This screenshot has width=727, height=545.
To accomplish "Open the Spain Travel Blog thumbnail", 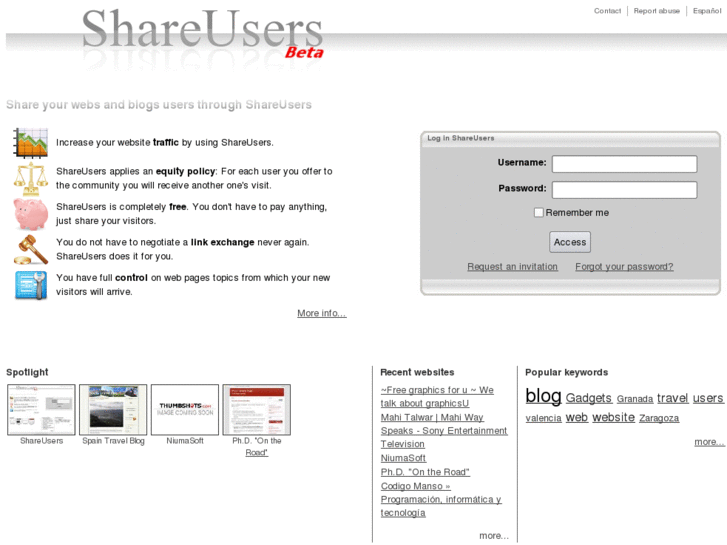I will 113,410.
